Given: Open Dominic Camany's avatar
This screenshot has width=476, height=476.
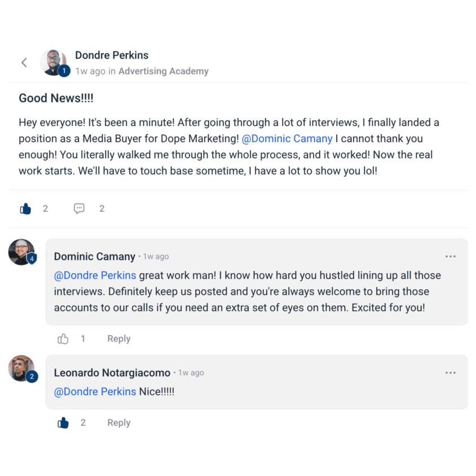Looking at the screenshot, I should coord(21,251).
